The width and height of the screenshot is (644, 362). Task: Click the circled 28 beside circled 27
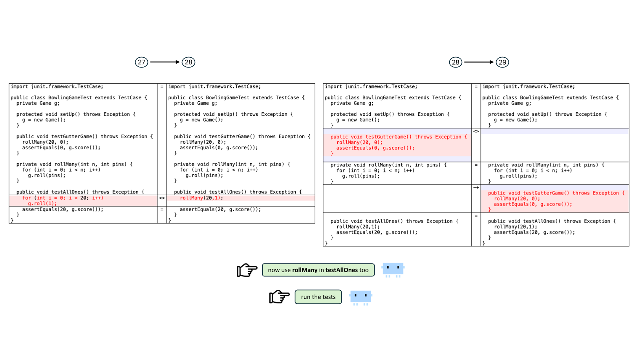click(188, 62)
